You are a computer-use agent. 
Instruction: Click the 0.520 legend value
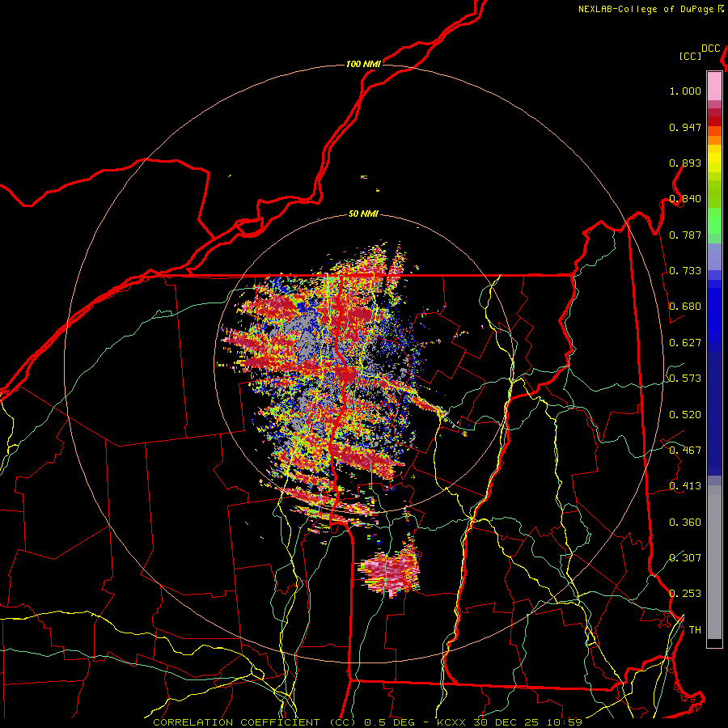tap(685, 415)
